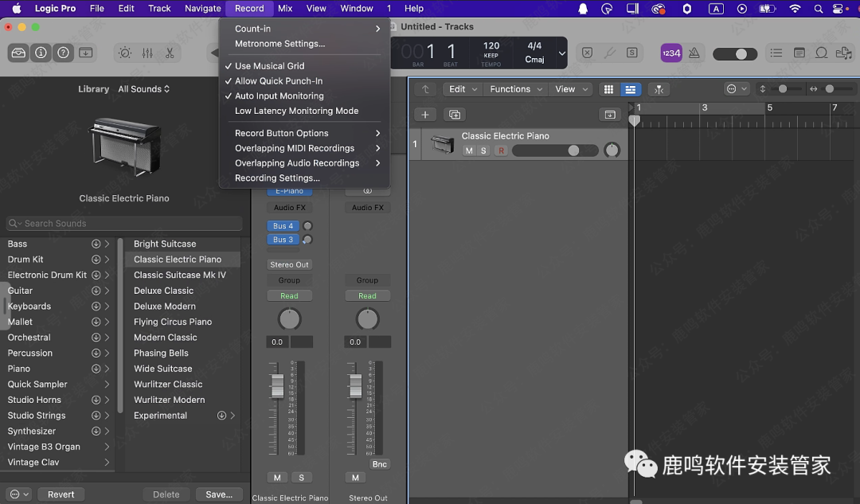The height and width of the screenshot is (504, 860).
Task: Open the Library panel icon
Action: (x=18, y=53)
